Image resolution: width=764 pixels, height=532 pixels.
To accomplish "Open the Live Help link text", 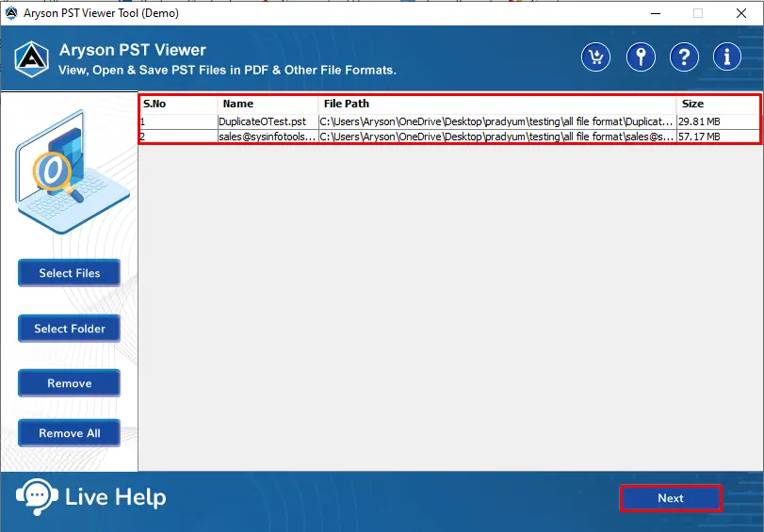I will (x=116, y=497).
